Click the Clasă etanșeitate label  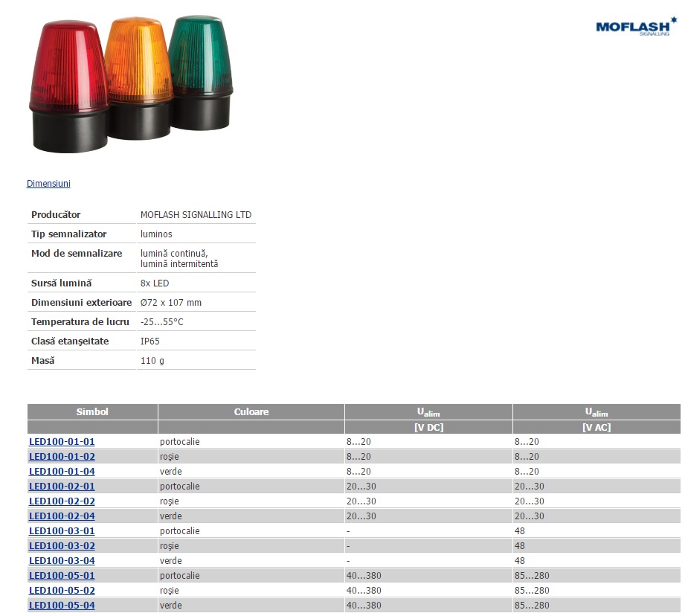tap(70, 341)
